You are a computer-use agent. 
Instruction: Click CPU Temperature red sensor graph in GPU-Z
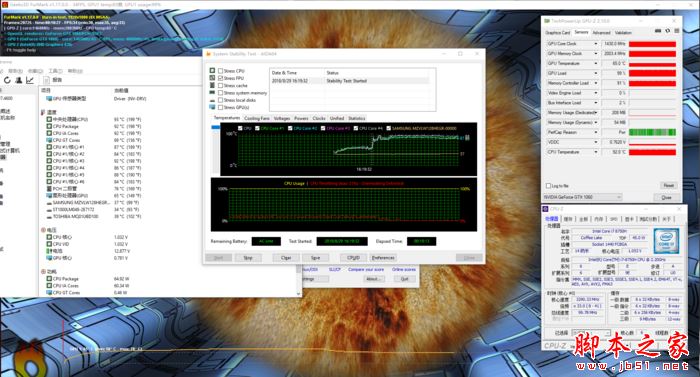(652, 152)
